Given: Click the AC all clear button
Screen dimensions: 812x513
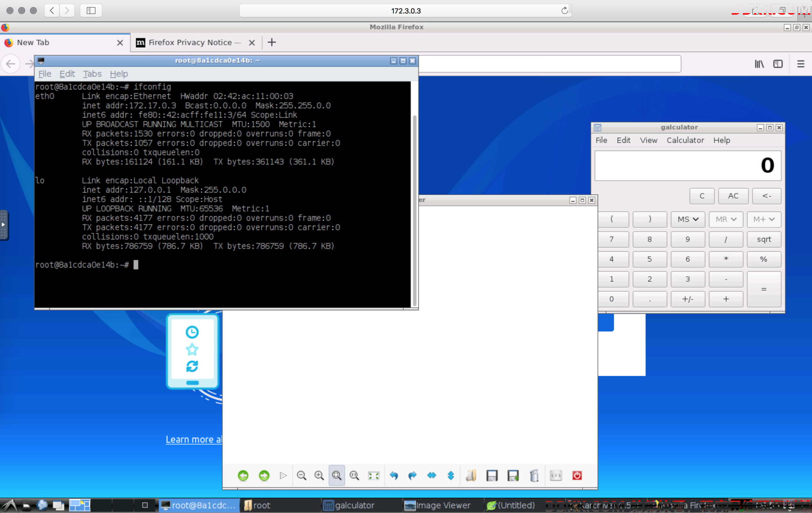Looking at the screenshot, I should [733, 196].
